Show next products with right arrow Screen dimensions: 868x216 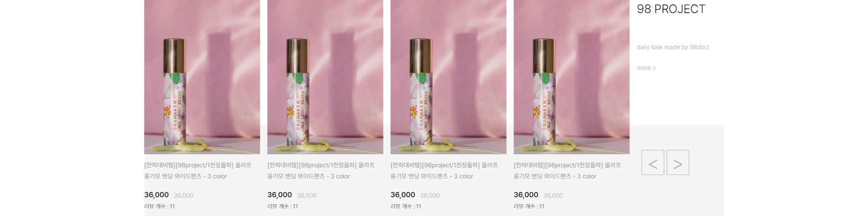[x=678, y=162]
